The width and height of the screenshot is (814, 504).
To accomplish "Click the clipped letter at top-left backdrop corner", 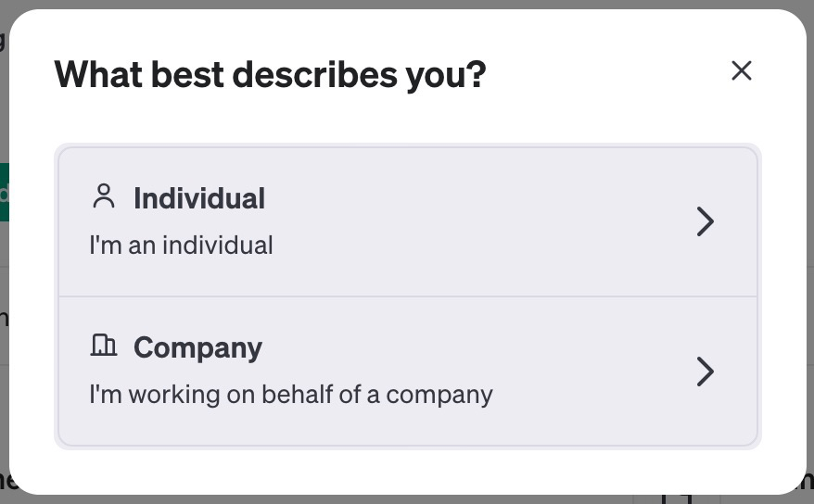I will (x=3, y=41).
